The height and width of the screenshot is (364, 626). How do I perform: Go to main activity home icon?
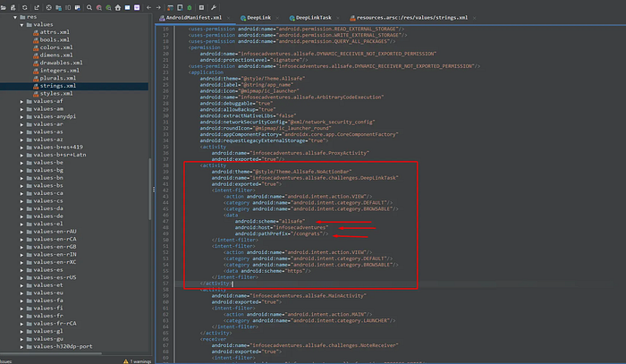[118, 7]
